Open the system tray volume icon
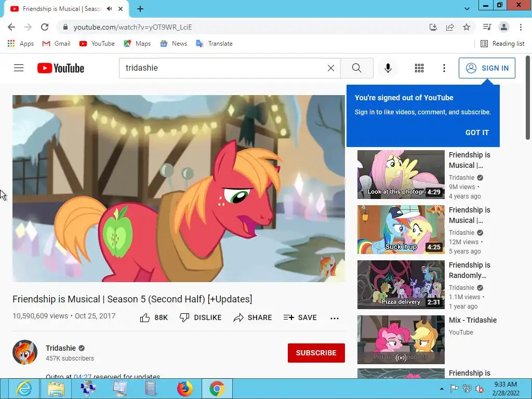The height and width of the screenshot is (399, 532). (480, 389)
